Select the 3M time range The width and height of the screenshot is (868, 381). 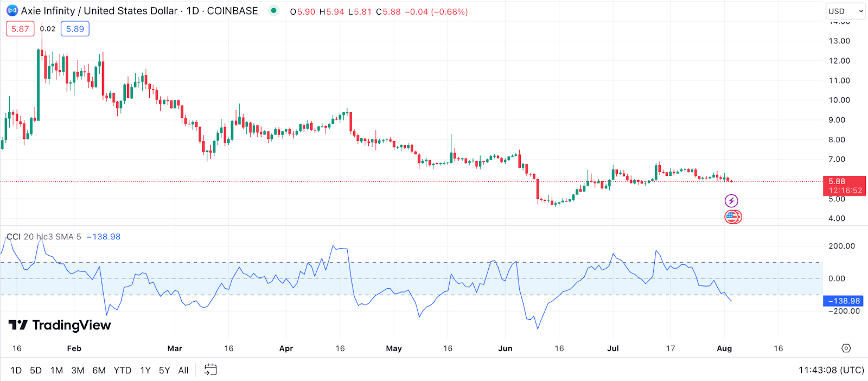[78, 370]
